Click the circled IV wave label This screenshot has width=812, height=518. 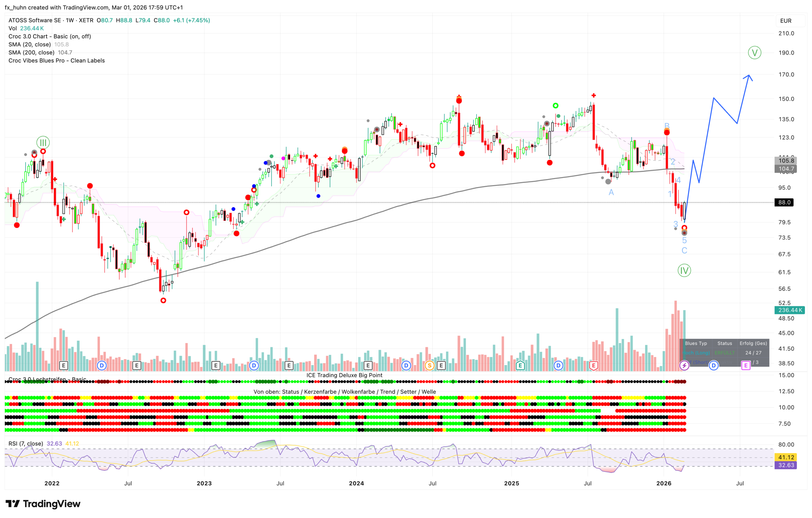(x=684, y=271)
